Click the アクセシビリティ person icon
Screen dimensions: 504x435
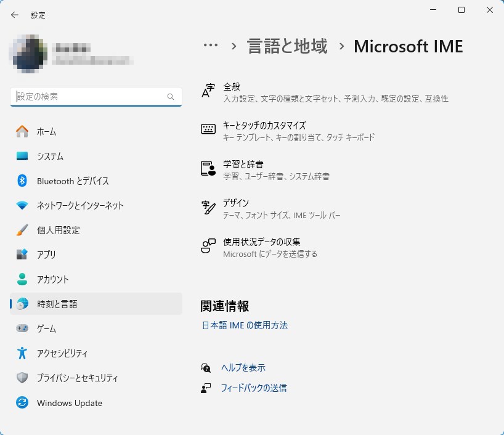click(x=22, y=353)
